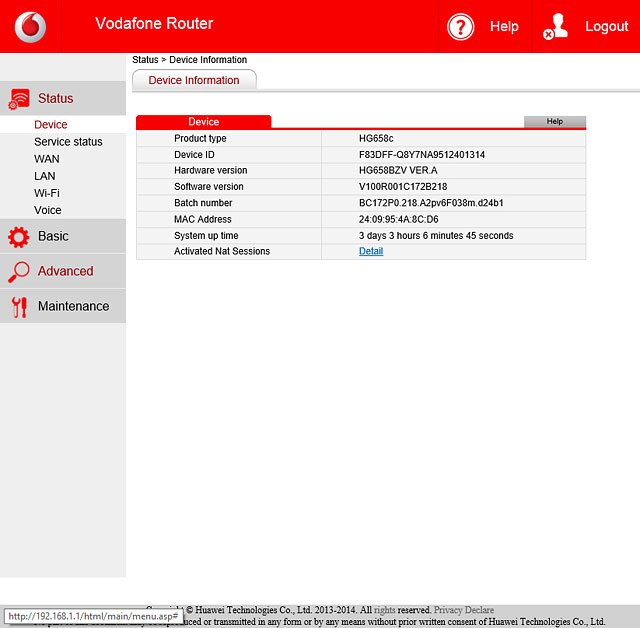Screen dimensions: 640x628
Task: Open the Privacy Declare footer link
Action: 464,610
